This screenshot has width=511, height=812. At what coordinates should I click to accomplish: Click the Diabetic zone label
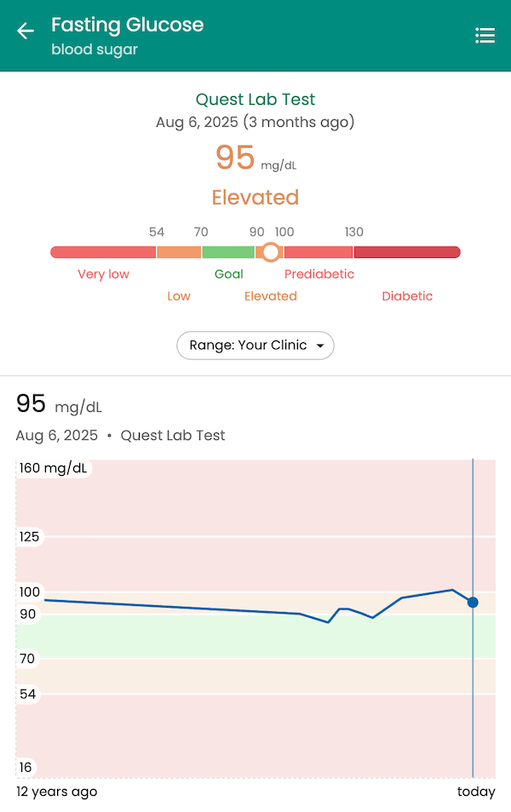click(407, 296)
